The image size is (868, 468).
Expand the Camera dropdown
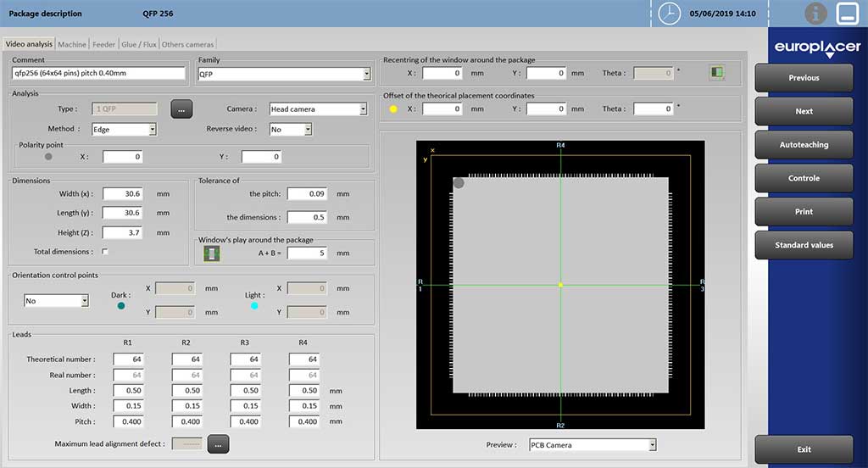[363, 109]
